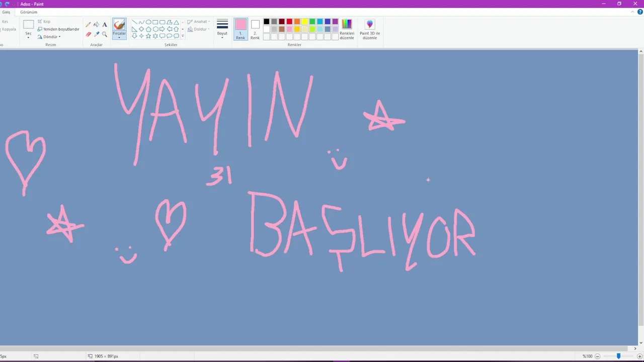Screen dimensions: 644x362
Task: Open Renkleri düzenle color editor
Action: pyautogui.click(x=347, y=30)
